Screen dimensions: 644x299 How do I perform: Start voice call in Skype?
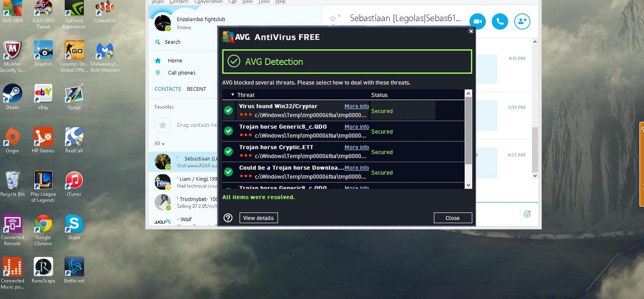(x=500, y=21)
